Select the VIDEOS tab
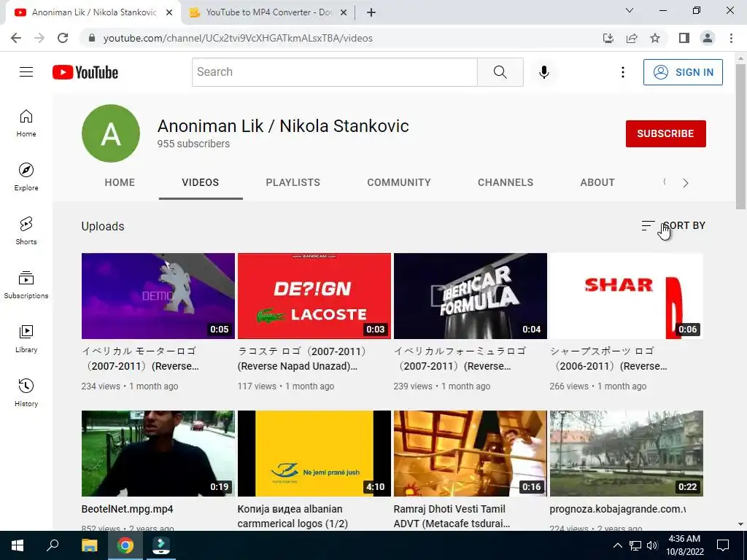 pyautogui.click(x=201, y=182)
